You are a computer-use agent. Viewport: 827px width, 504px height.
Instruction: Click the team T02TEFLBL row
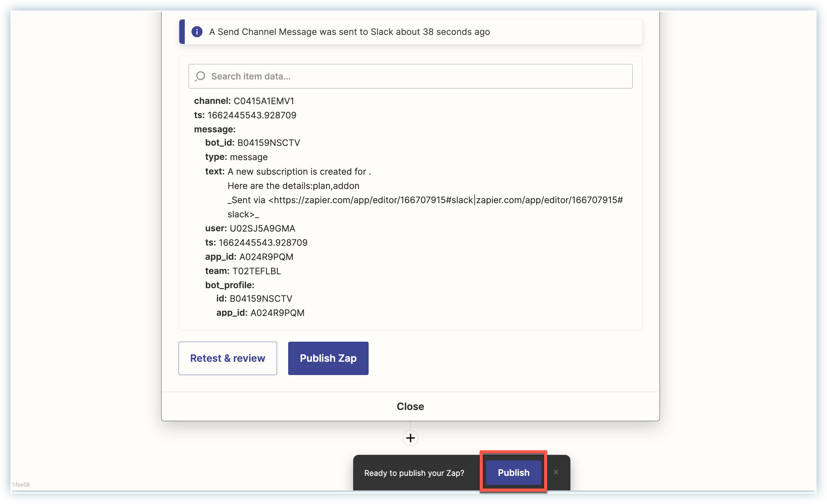click(x=243, y=271)
